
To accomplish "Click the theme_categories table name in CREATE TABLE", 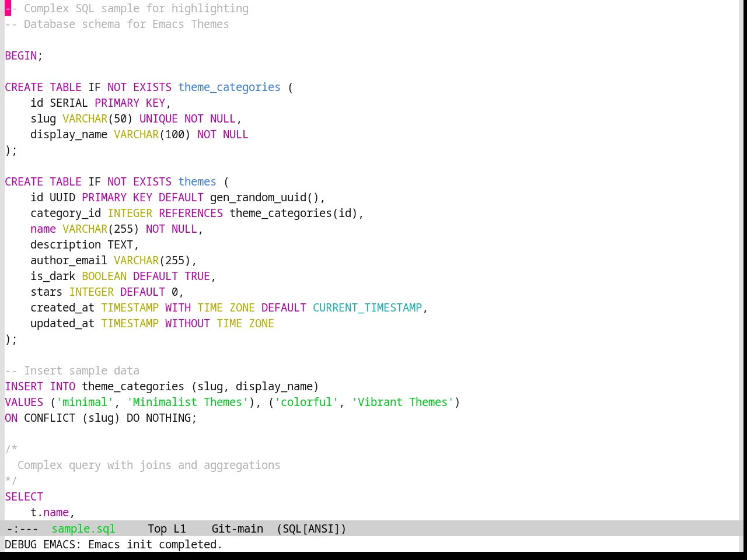I will (x=229, y=87).
